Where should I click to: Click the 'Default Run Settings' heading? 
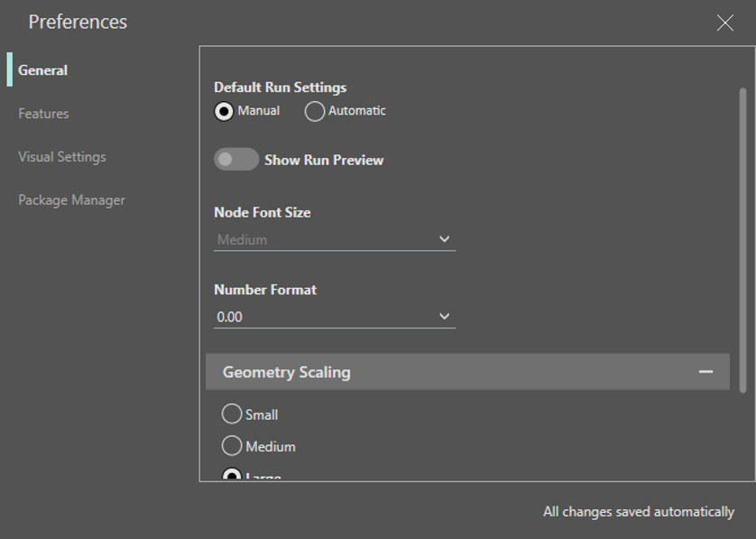pos(281,88)
